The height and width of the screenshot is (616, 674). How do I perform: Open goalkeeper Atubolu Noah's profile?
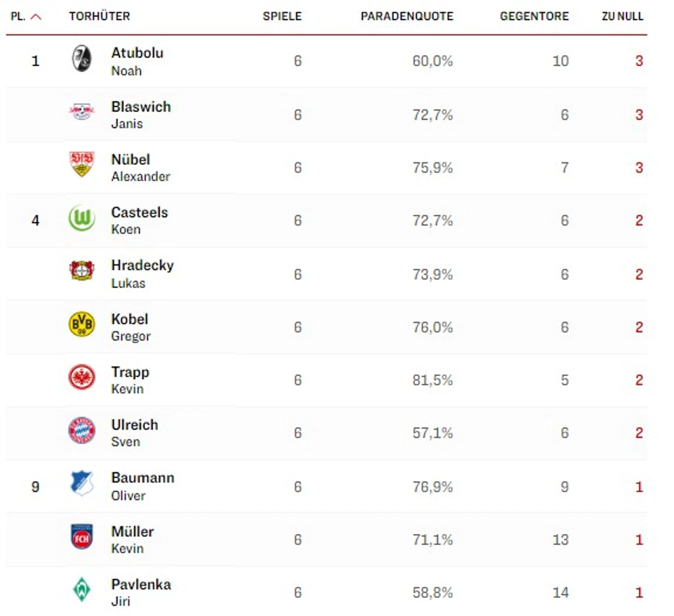137,53
